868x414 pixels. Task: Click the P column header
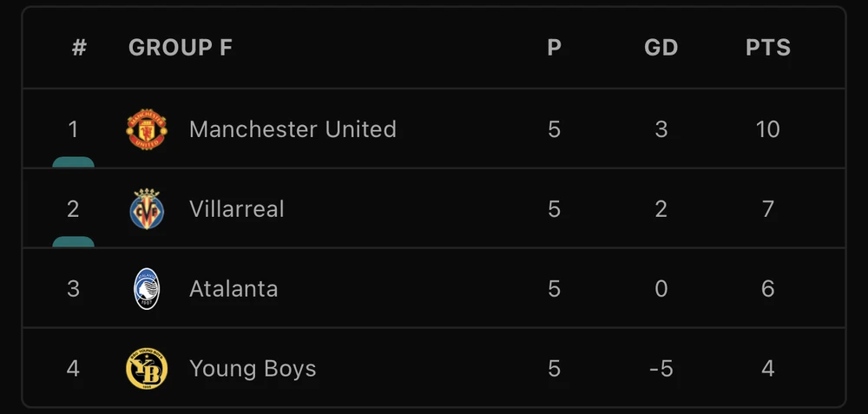[555, 48]
